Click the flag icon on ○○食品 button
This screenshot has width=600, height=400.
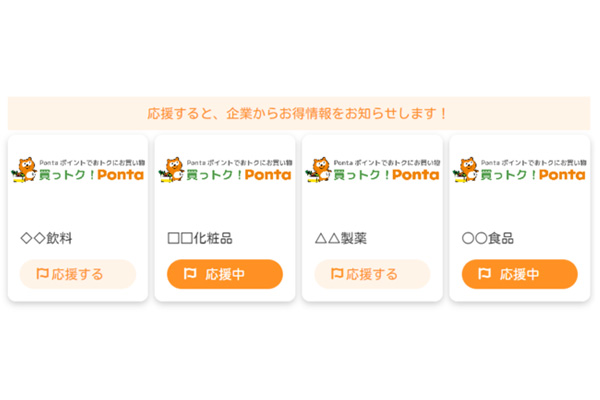[x=484, y=274]
